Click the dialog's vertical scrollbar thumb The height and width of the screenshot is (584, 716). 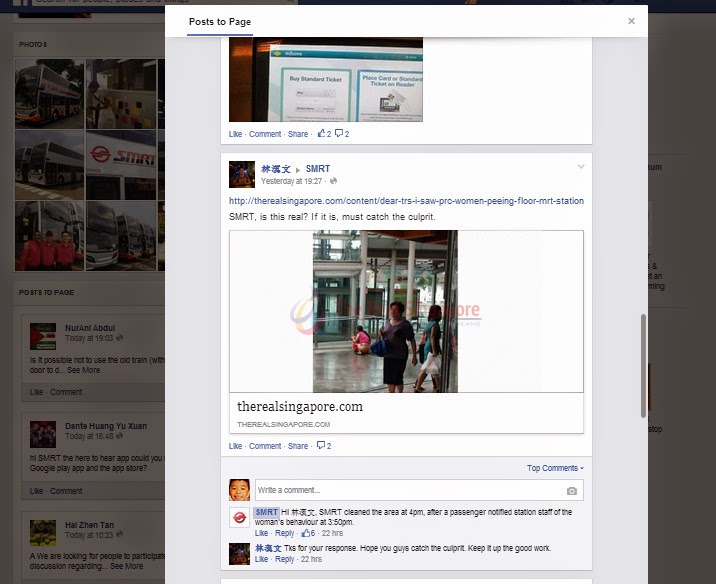(x=643, y=366)
